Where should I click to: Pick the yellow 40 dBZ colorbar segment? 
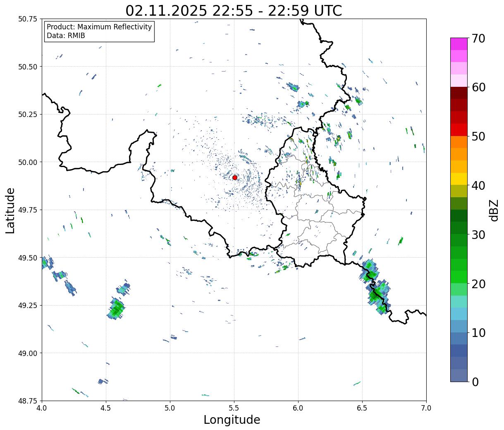tap(459, 179)
